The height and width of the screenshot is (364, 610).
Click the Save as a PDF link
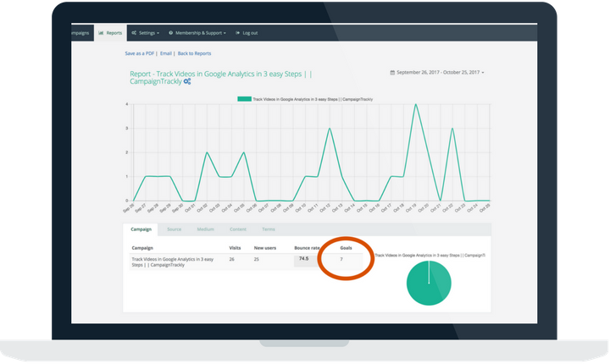pyautogui.click(x=140, y=53)
